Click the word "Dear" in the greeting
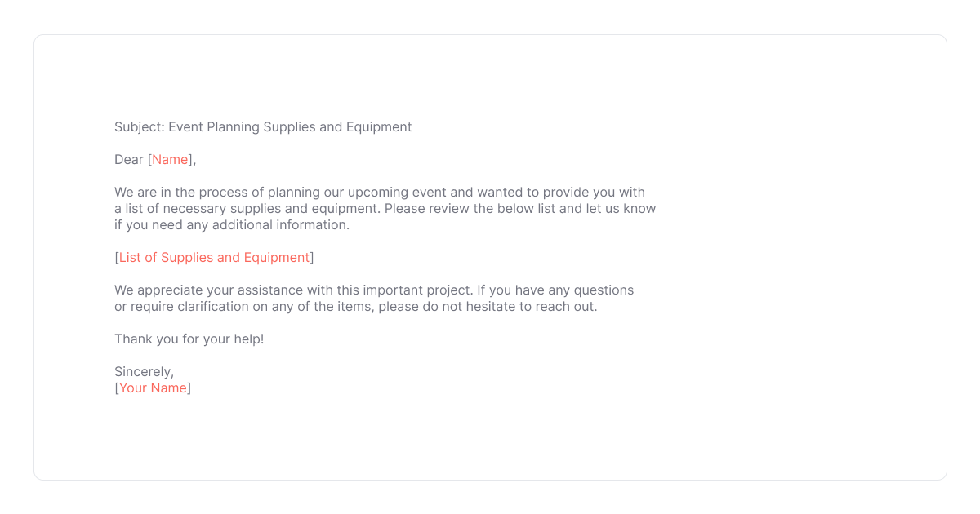 (x=129, y=160)
